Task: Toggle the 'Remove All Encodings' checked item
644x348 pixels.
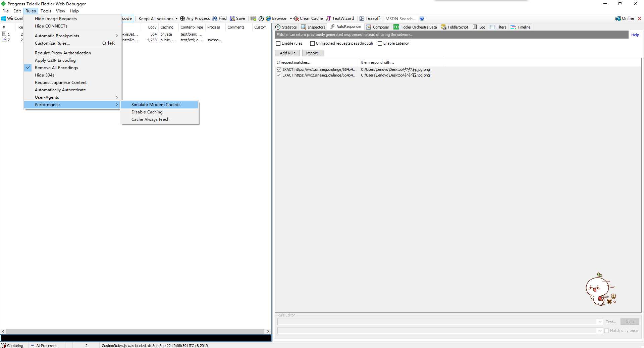Action: pos(72,67)
